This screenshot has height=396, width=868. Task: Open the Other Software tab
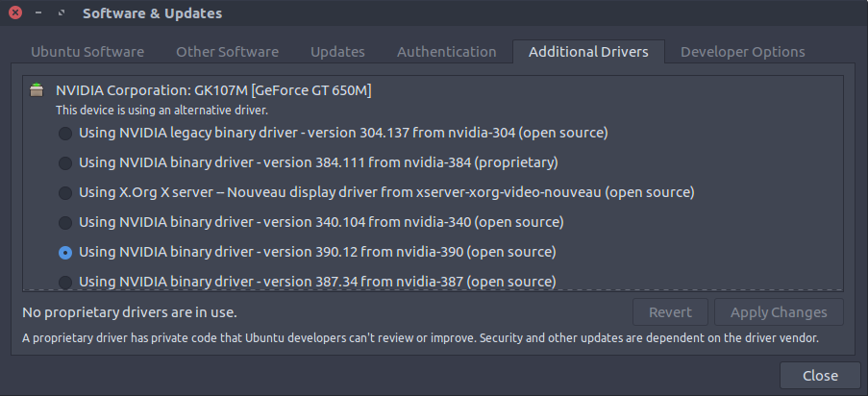(228, 52)
